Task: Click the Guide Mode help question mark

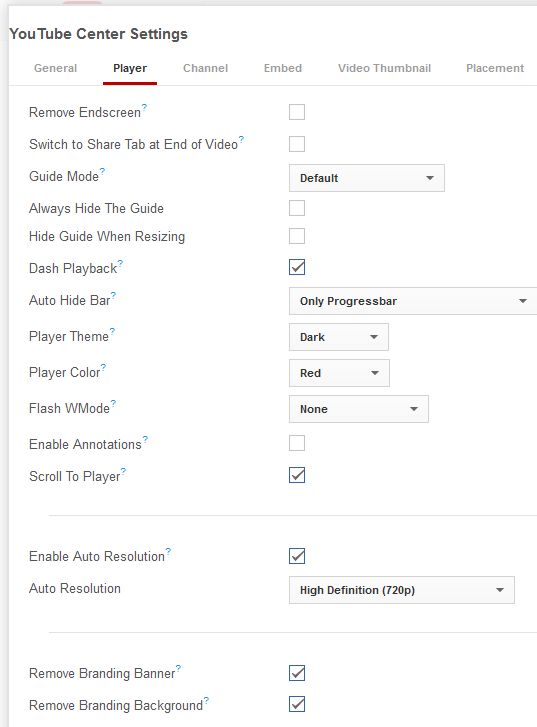Action: [x=102, y=171]
